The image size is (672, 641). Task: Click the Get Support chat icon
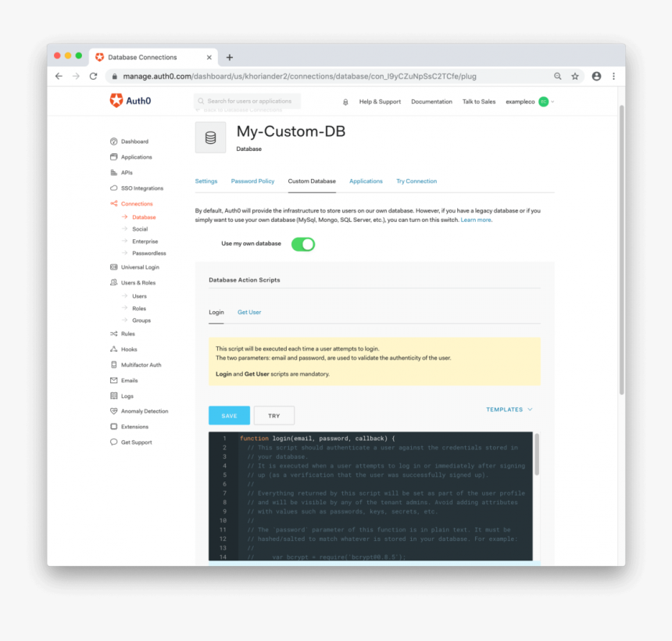pos(113,442)
